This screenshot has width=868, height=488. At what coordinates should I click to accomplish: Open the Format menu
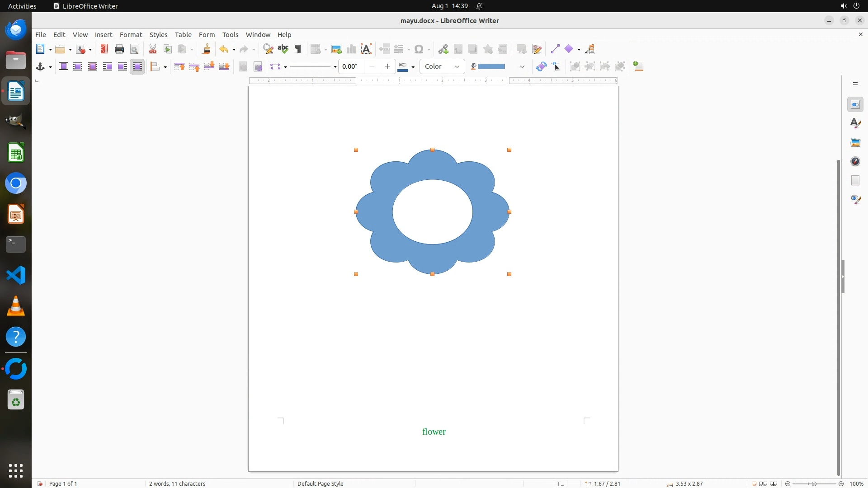tap(131, 35)
